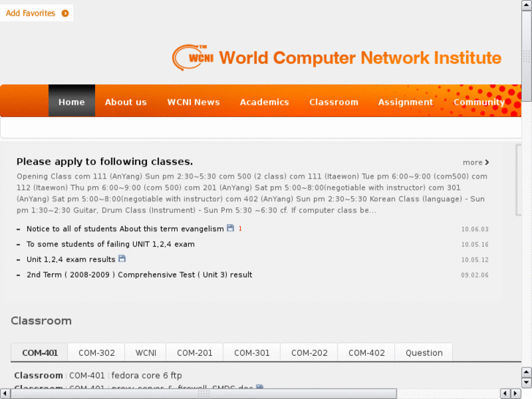Image resolution: width=532 pixels, height=399 pixels.
Task: Click the WCNI logo emblem
Action: [192, 57]
